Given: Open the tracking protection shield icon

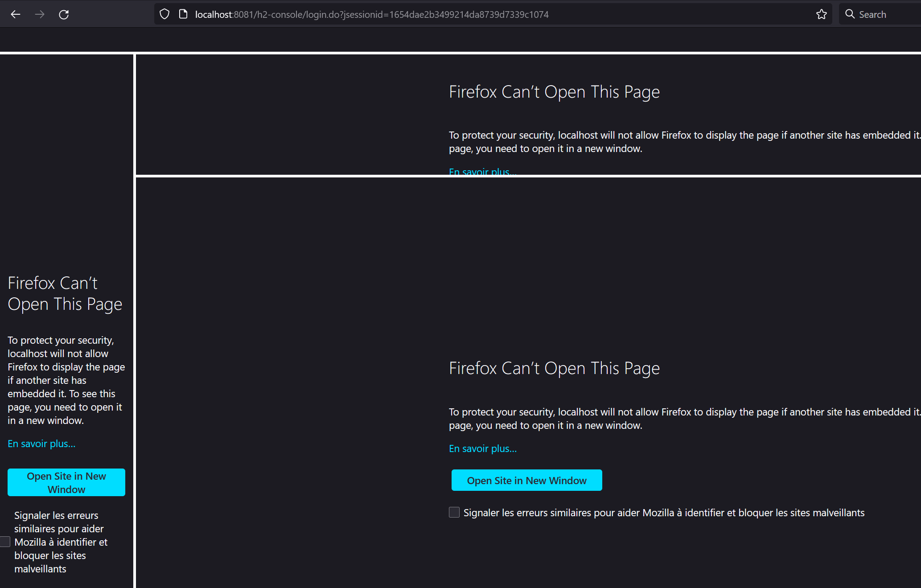Looking at the screenshot, I should tap(164, 14).
